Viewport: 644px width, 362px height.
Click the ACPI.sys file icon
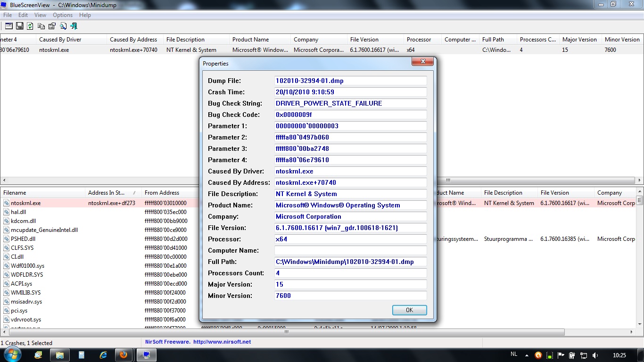[7, 284]
